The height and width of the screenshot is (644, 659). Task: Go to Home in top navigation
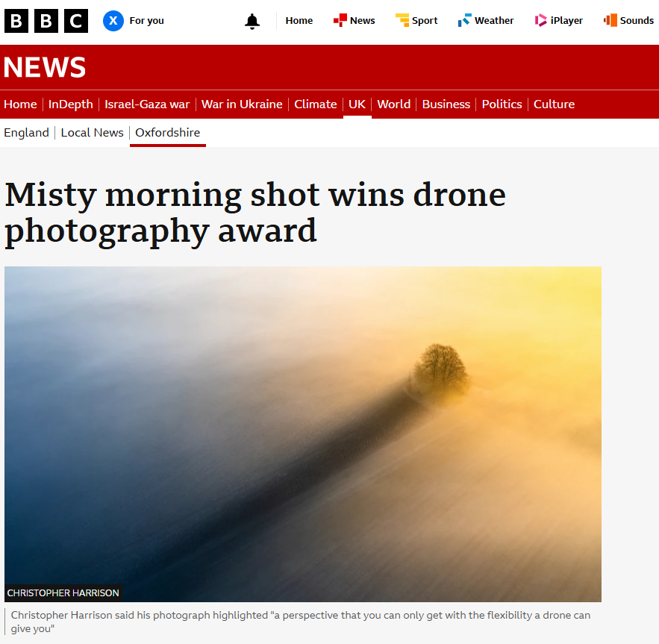[299, 21]
